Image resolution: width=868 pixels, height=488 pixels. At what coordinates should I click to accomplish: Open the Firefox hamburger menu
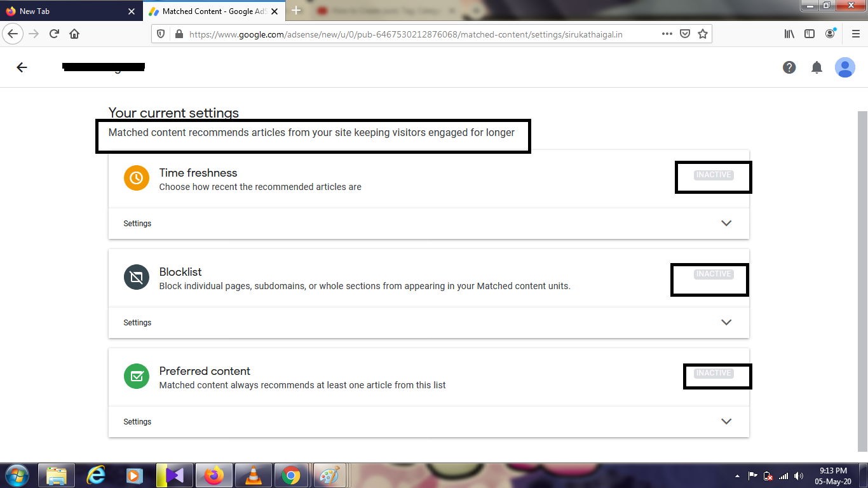point(855,34)
